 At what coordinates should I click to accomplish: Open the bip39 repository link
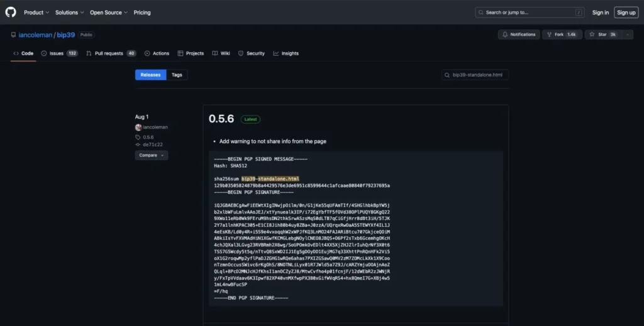65,35
